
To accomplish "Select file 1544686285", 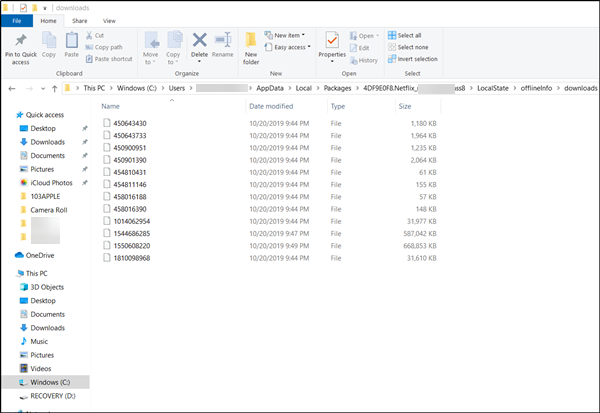I will click(132, 233).
